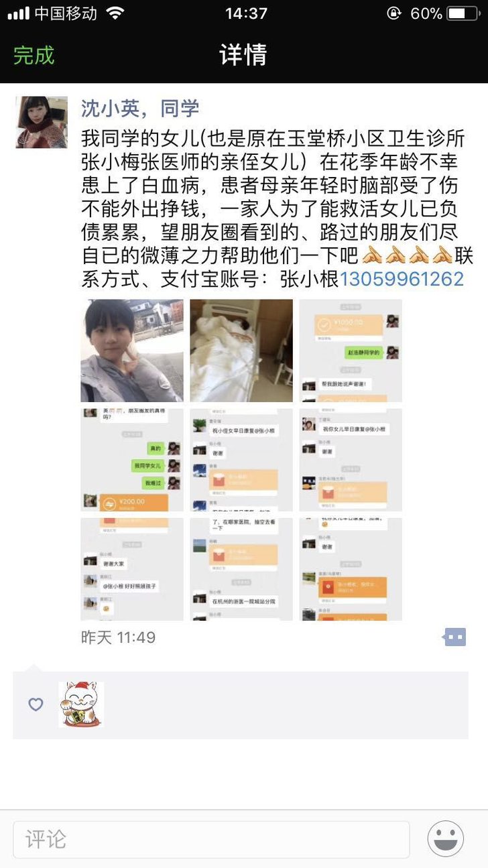The width and height of the screenshot is (488, 868).
Task: Open the ¥200.00 transfer chat thumbnail
Action: [x=132, y=460]
